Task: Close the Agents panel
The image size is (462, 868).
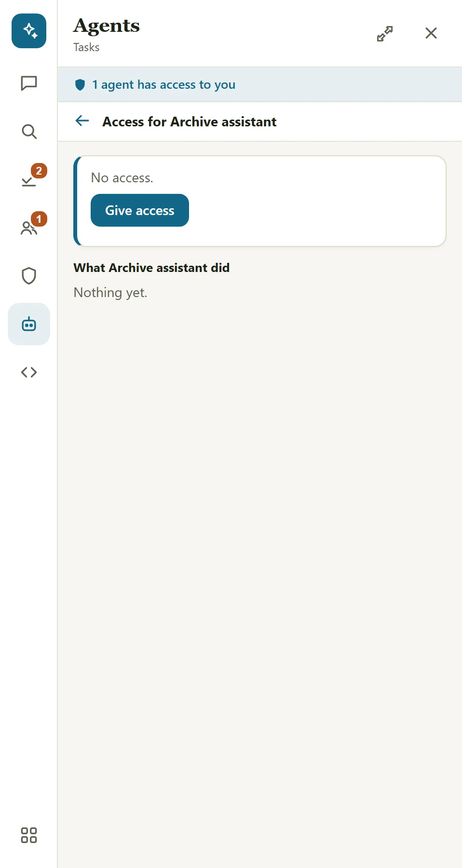Action: coord(431,33)
